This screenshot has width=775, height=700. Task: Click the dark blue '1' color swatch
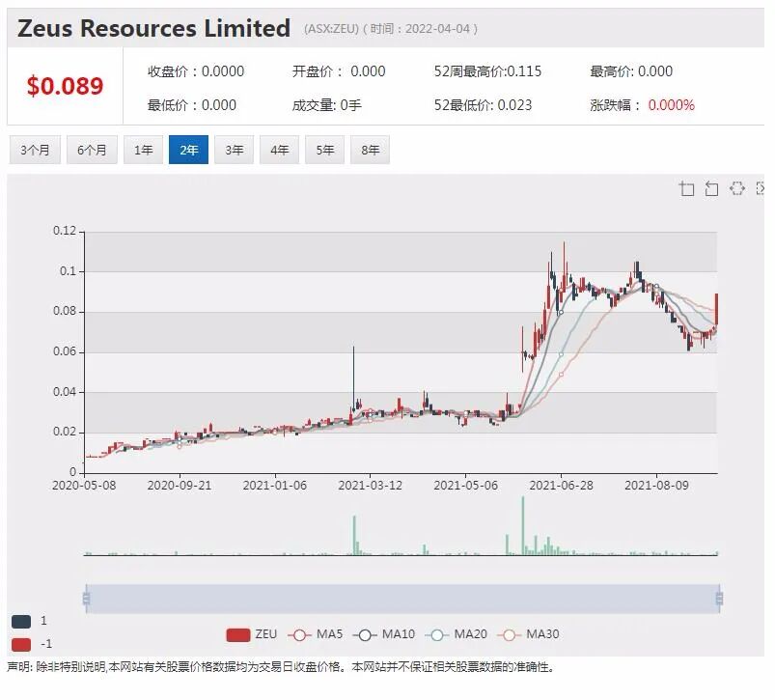point(21,622)
